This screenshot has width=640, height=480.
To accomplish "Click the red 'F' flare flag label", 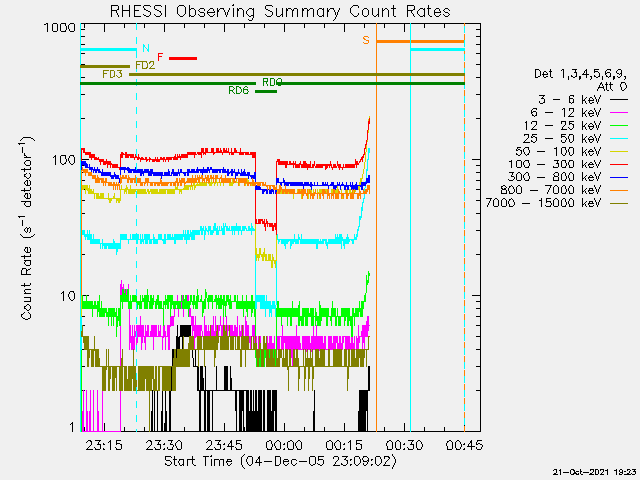I will click(160, 57).
